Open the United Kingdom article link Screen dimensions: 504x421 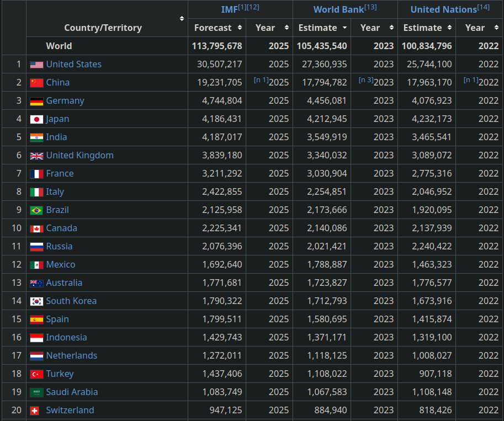(x=79, y=156)
